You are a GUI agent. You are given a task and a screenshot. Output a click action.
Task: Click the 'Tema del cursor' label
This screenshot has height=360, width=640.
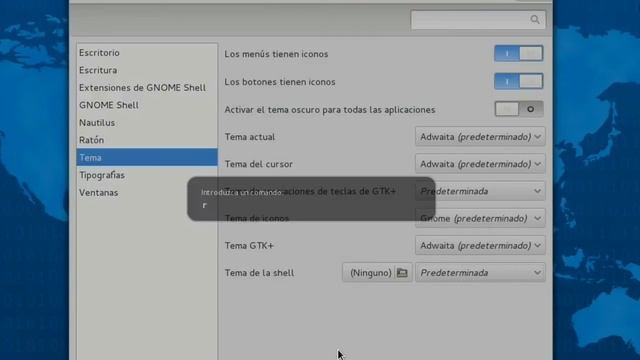coord(259,164)
